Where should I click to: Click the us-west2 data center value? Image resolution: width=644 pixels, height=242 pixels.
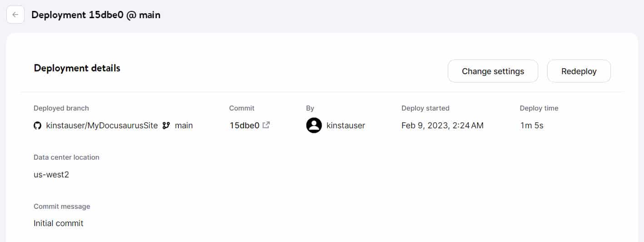(x=51, y=175)
